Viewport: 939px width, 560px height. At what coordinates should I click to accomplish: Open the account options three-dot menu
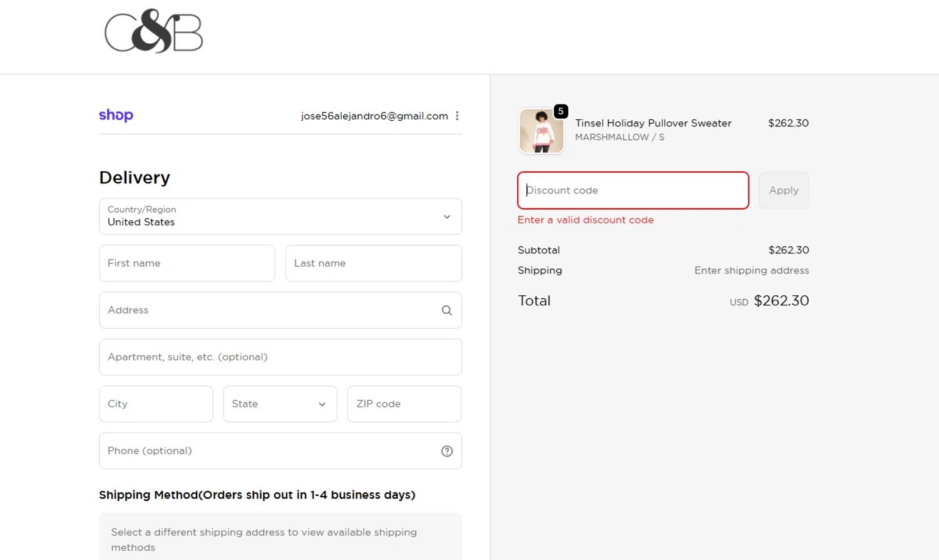pos(457,116)
